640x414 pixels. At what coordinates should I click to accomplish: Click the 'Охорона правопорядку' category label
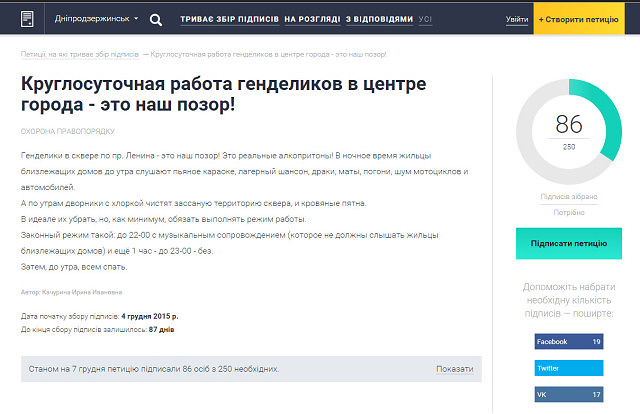[68, 130]
